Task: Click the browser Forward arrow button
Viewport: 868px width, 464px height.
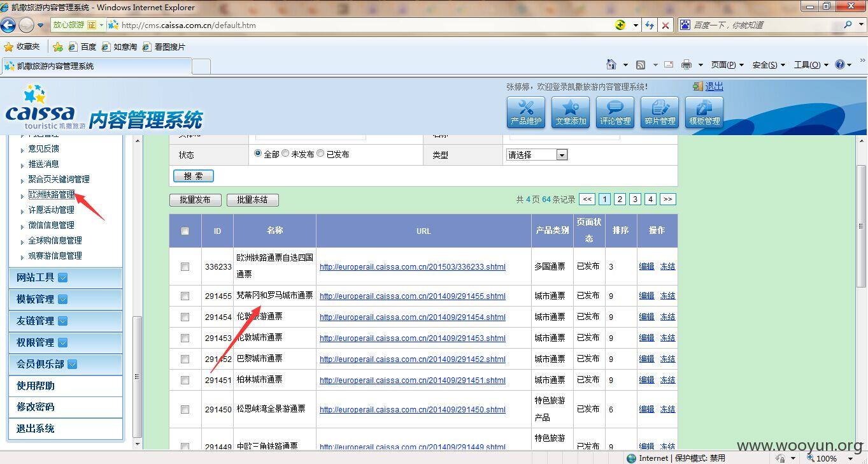Action: click(x=26, y=25)
